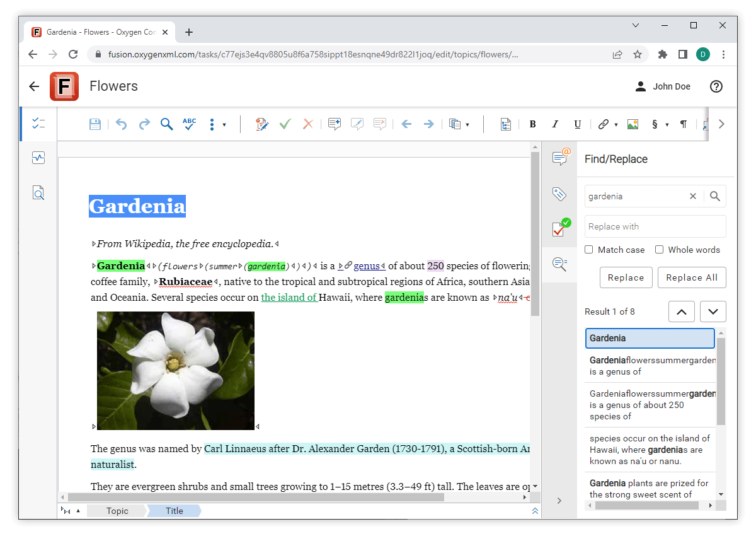Click the Save icon in toolbar
This screenshot has height=536, width=756.
(x=95, y=124)
